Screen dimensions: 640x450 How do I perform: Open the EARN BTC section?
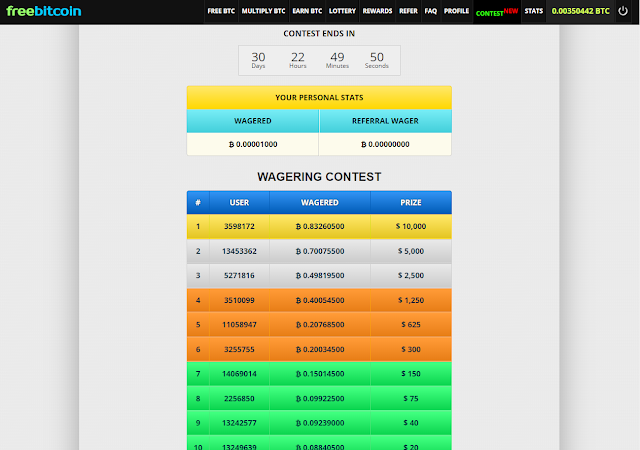(x=307, y=11)
